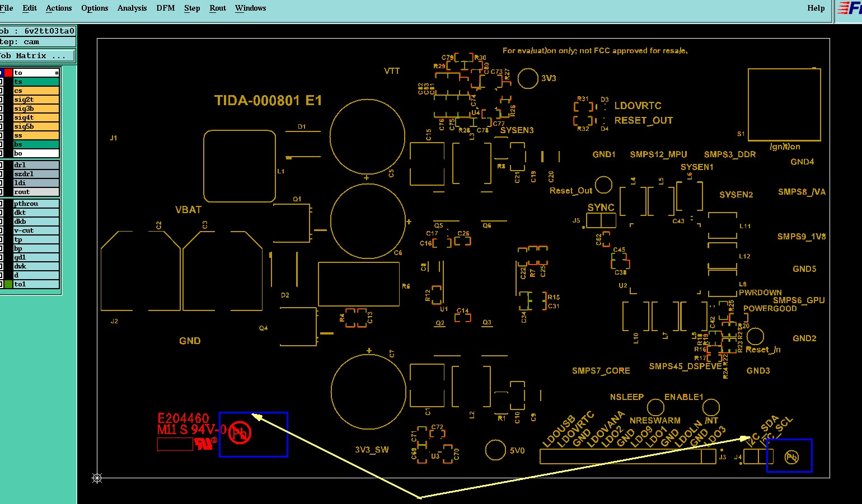Click the red UL logo mark

pyautogui.click(x=205, y=443)
